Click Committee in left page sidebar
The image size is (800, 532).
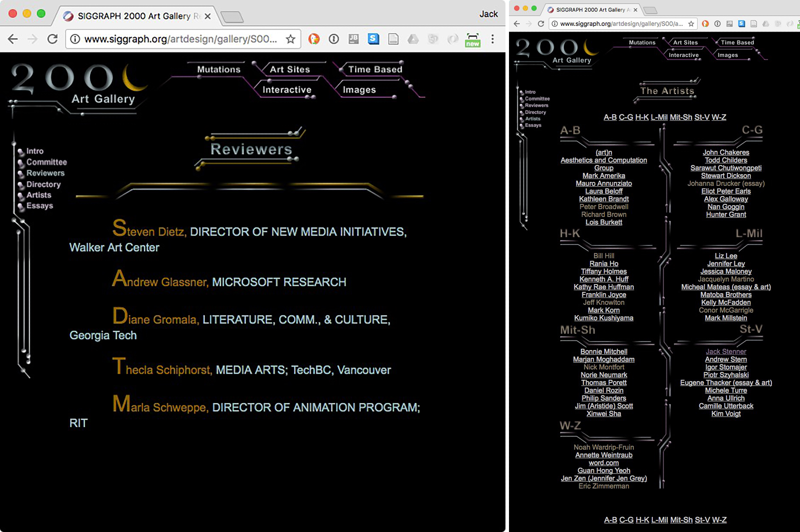pos(46,162)
